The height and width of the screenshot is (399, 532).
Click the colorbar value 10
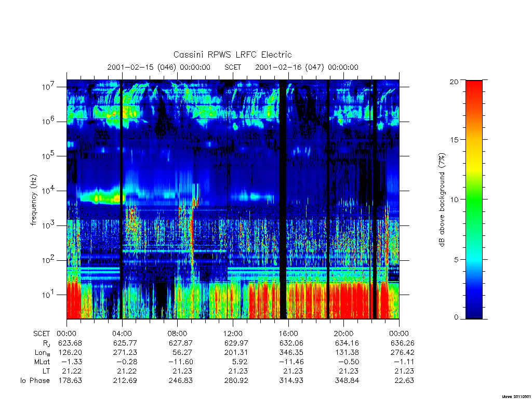pos(454,199)
